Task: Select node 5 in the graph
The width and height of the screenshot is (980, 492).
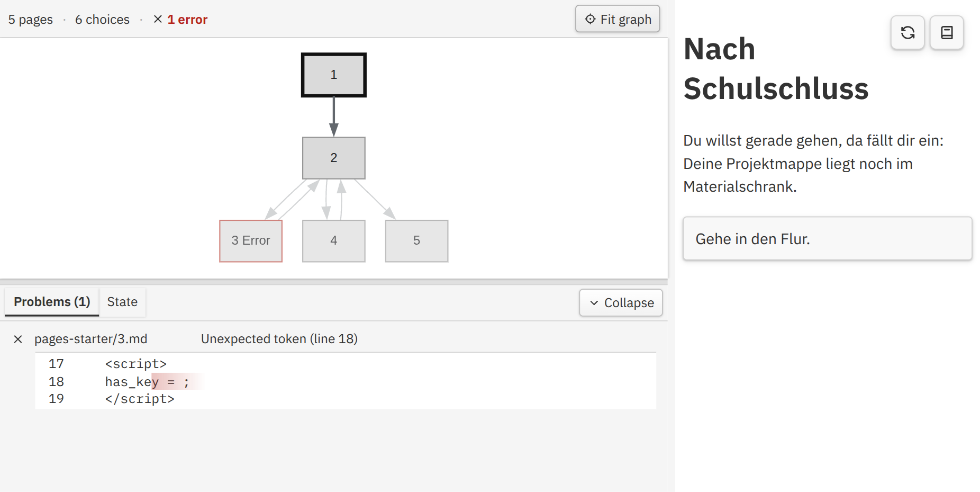Action: 417,241
